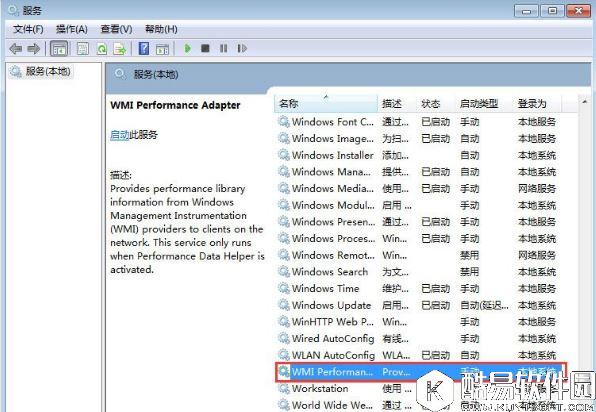Minimize the 服务 window
This screenshot has height=412, width=596.
526,11
